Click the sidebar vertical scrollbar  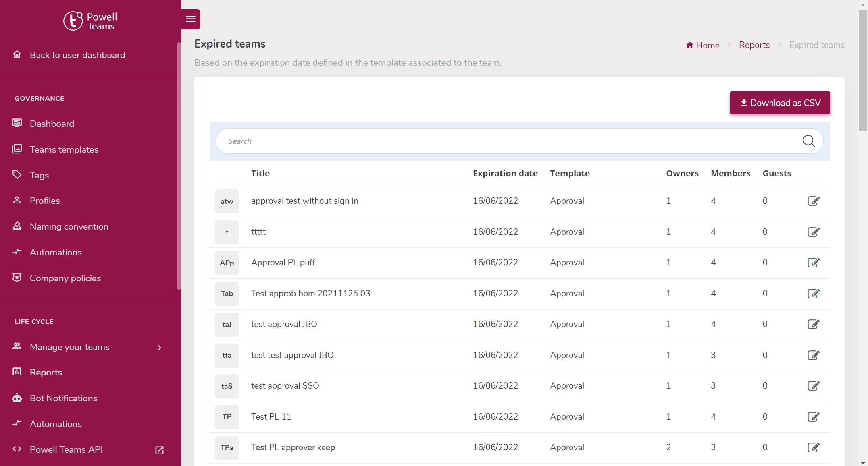[x=179, y=166]
